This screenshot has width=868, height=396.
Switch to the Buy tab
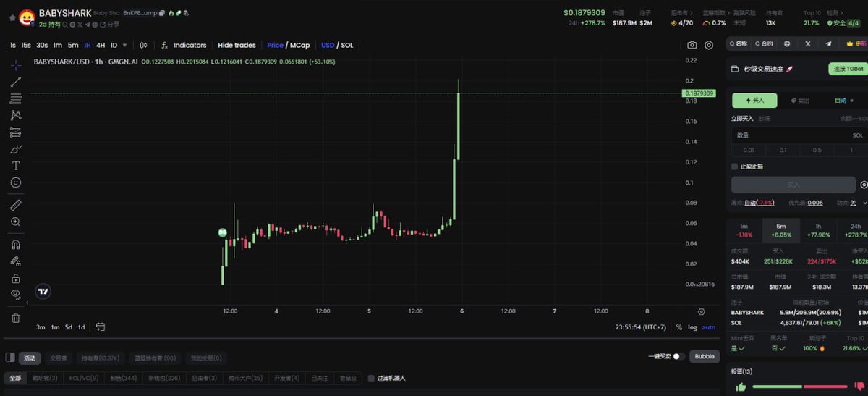(754, 101)
